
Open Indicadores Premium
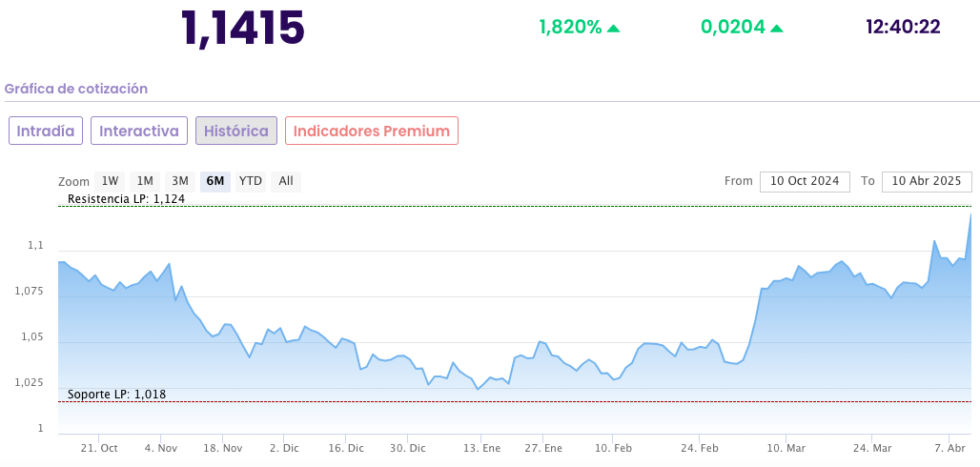pos(372,131)
